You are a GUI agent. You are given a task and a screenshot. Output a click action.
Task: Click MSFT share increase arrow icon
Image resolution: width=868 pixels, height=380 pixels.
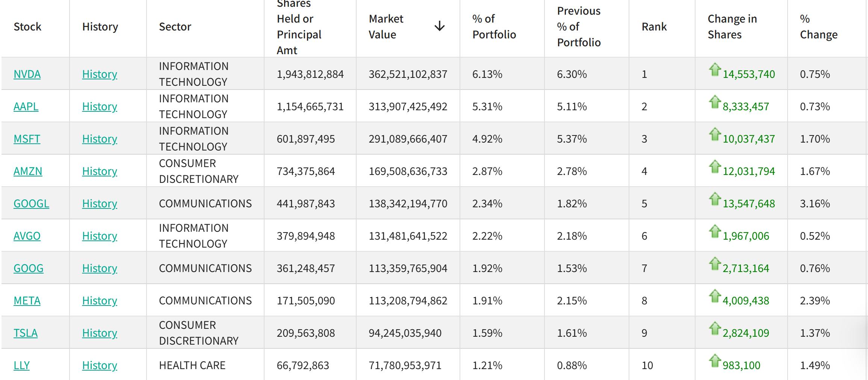(715, 134)
